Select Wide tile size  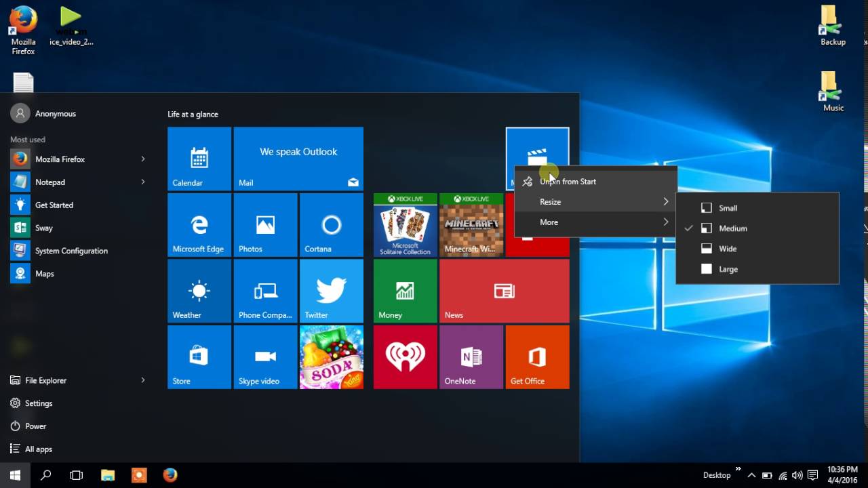pos(757,249)
